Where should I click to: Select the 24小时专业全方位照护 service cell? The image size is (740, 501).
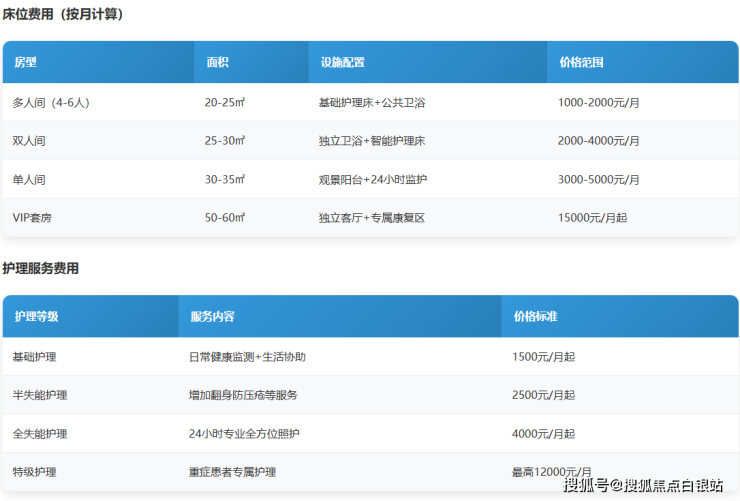(x=244, y=434)
